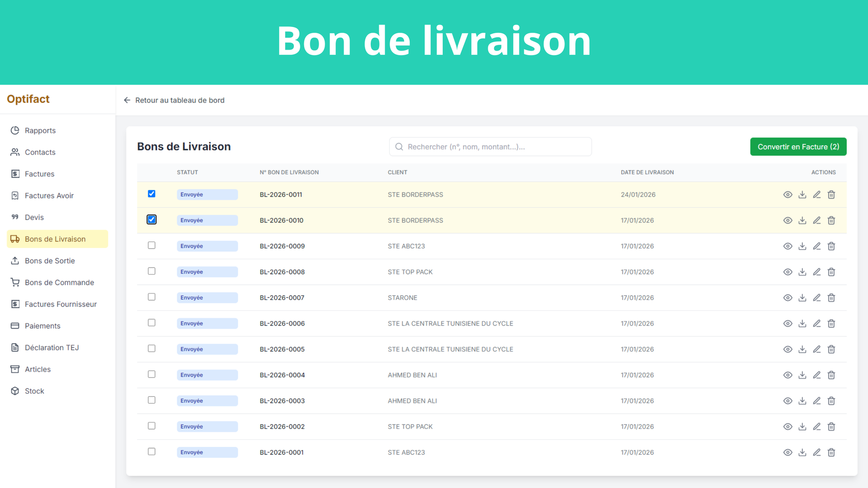Select the BL-2026-0009 row checkbox
Screen dimensions: 868x488
[151, 245]
